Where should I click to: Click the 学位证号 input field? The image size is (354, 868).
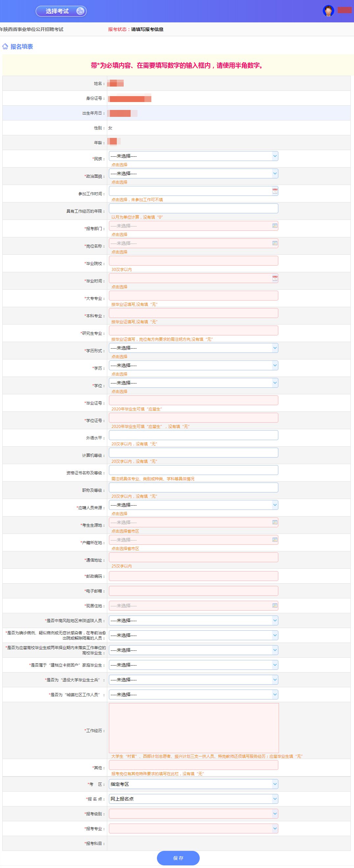pos(193,418)
